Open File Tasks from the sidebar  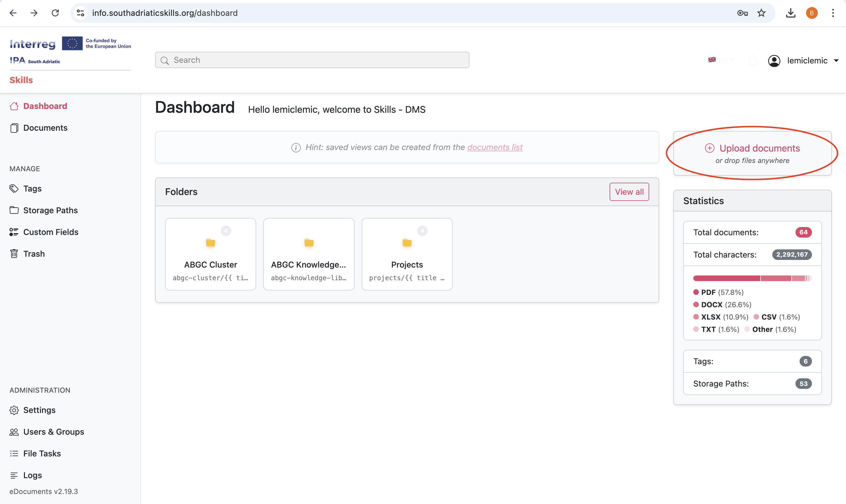point(42,453)
